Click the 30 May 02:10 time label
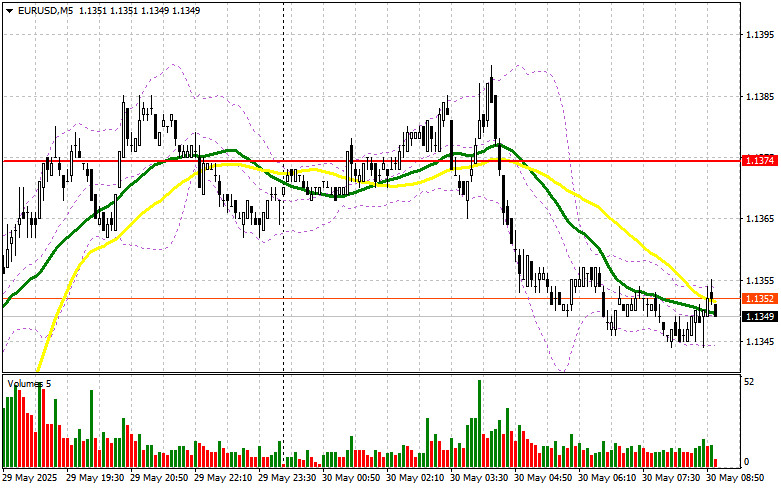 click(x=415, y=478)
